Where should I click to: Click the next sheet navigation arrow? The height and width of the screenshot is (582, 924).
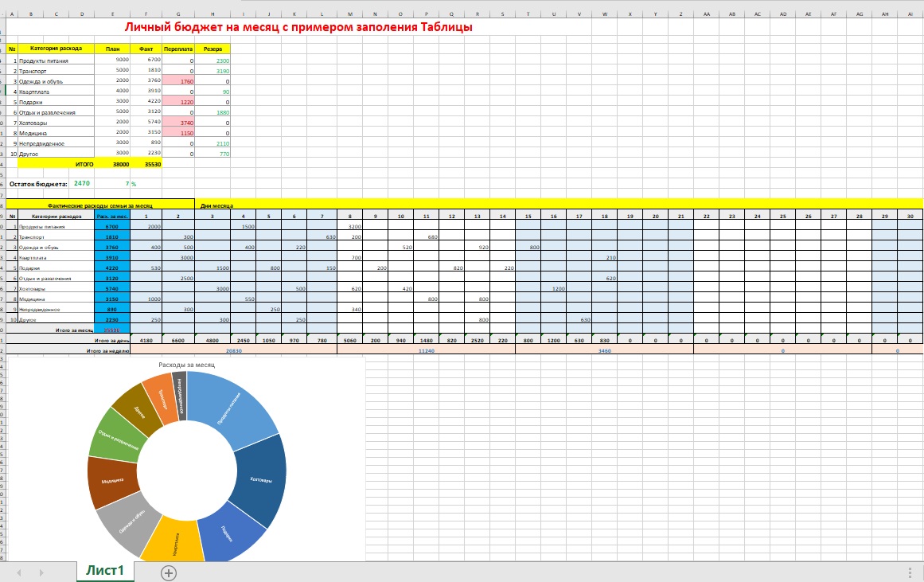pos(41,572)
